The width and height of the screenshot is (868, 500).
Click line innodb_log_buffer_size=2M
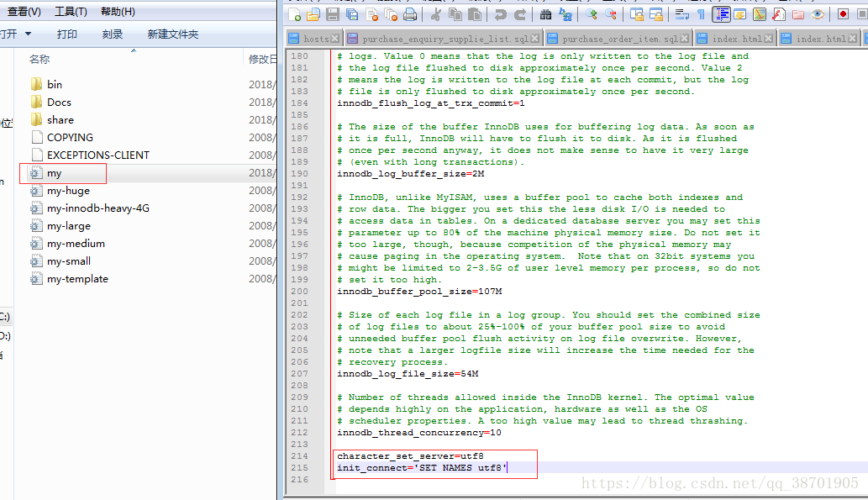[x=411, y=173]
